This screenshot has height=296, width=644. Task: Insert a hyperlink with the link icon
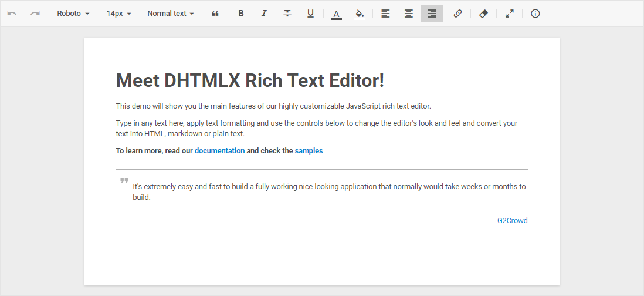click(457, 14)
